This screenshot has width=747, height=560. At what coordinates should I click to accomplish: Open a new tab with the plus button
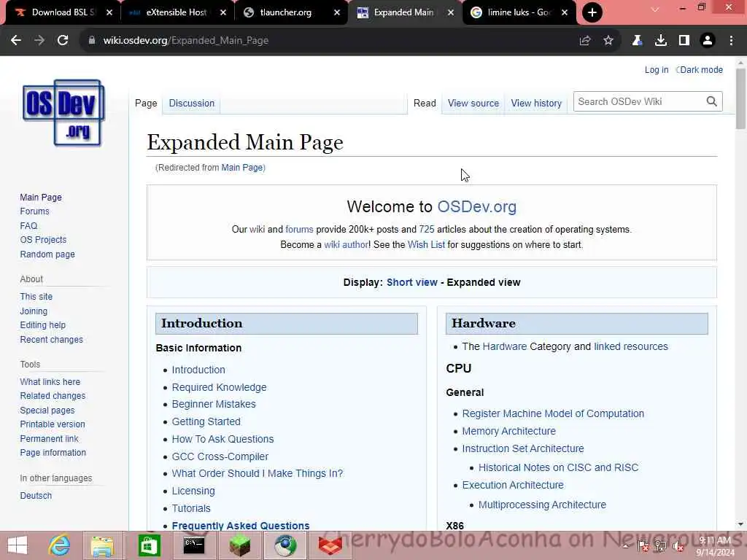(x=592, y=12)
